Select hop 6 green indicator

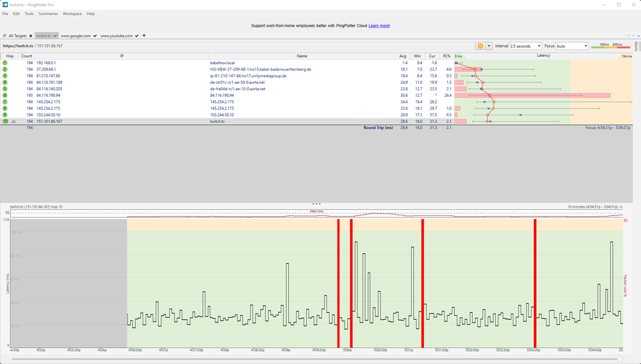coord(5,95)
